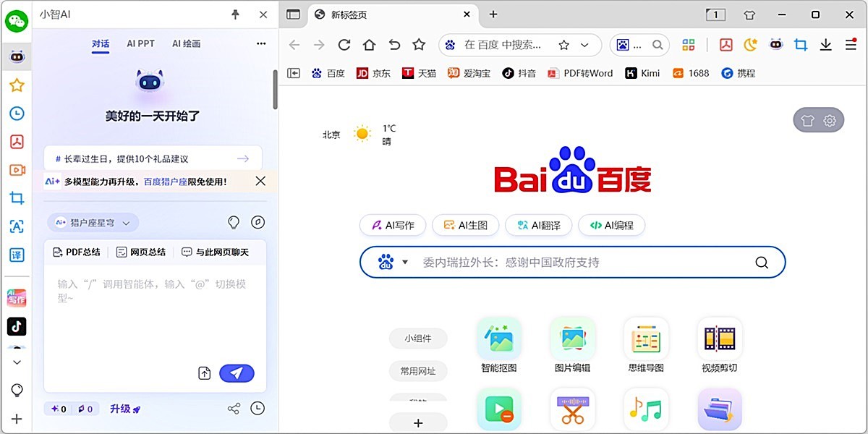Expand the search engine dropdown in the address bar
Viewport: 868px width, 434px height.
click(583, 44)
